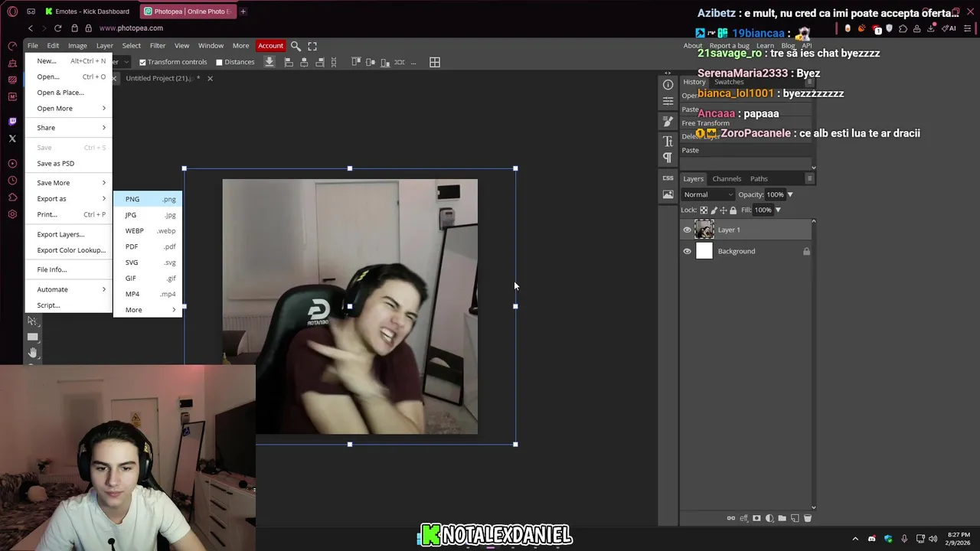Open the Normal blend mode dropdown
The height and width of the screenshot is (551, 980).
(707, 194)
